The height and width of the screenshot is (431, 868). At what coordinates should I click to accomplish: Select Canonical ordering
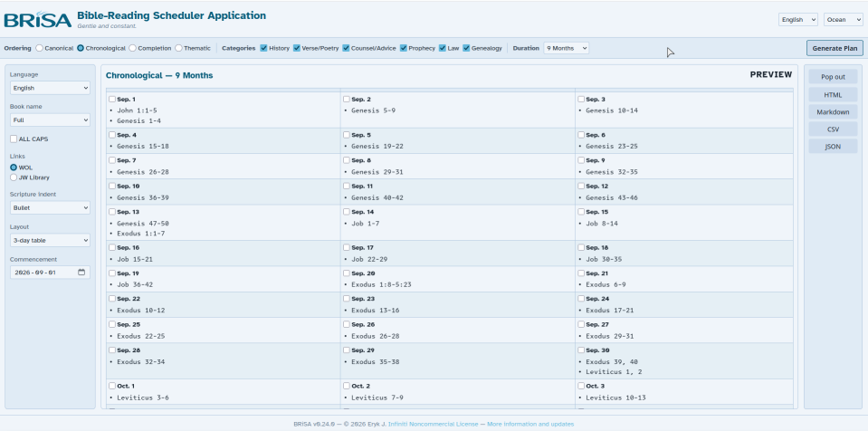[39, 48]
